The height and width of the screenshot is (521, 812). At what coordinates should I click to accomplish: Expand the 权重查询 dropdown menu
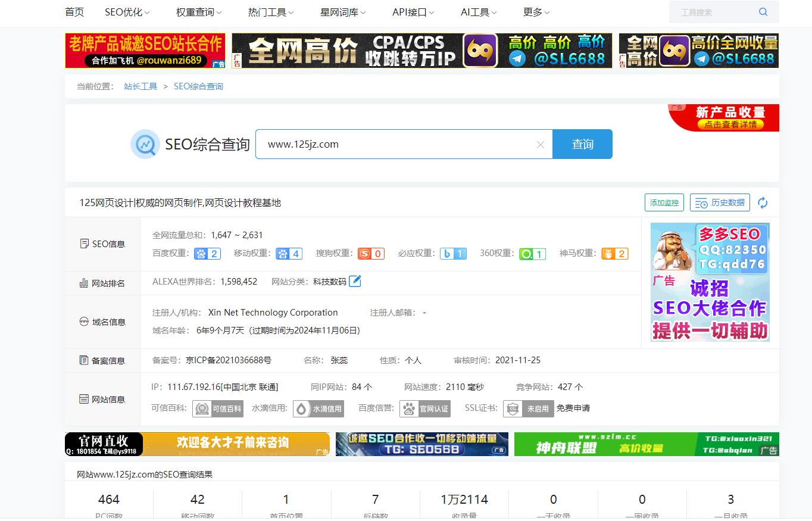[x=199, y=12]
